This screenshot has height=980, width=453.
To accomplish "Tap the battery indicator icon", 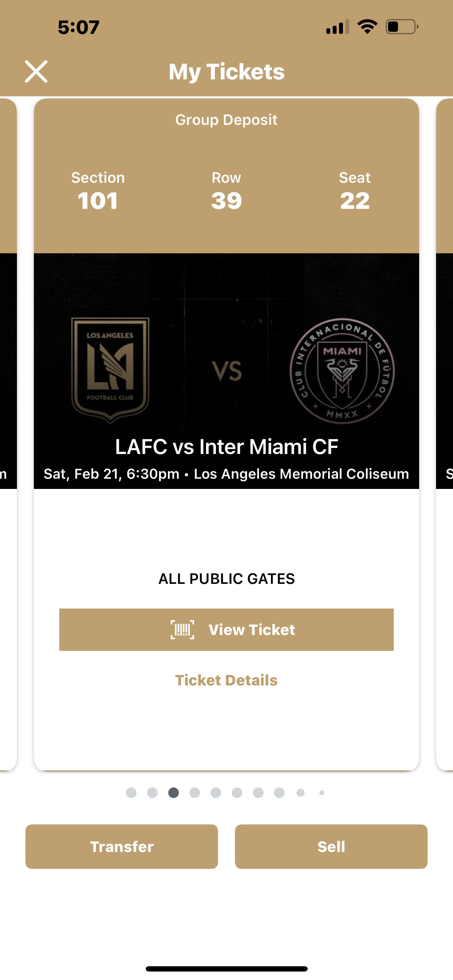I will tap(401, 27).
